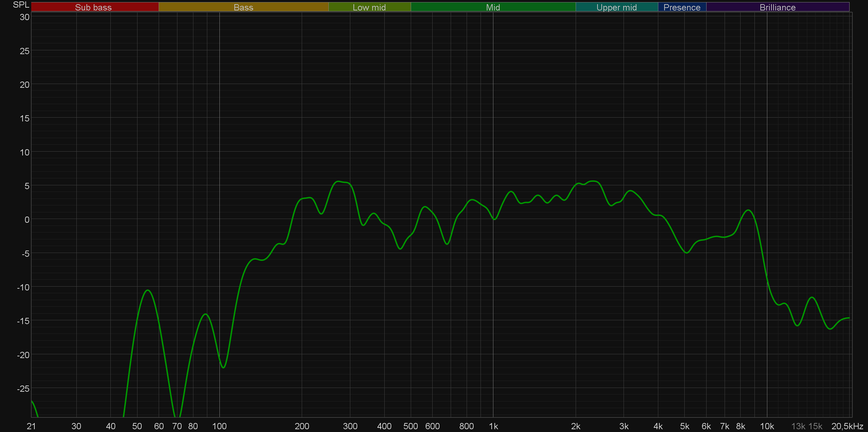Click the -25 dB level label
The height and width of the screenshot is (432, 868).
pyautogui.click(x=23, y=389)
